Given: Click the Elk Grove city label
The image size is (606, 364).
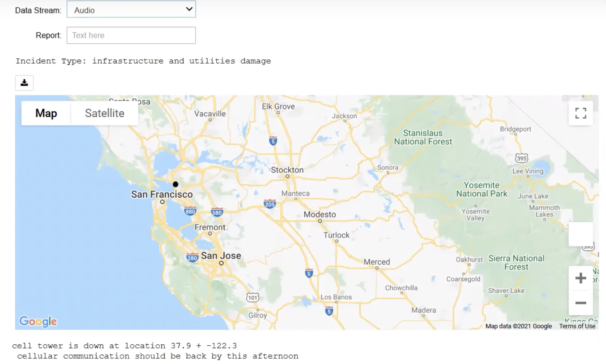Looking at the screenshot, I should tap(278, 106).
